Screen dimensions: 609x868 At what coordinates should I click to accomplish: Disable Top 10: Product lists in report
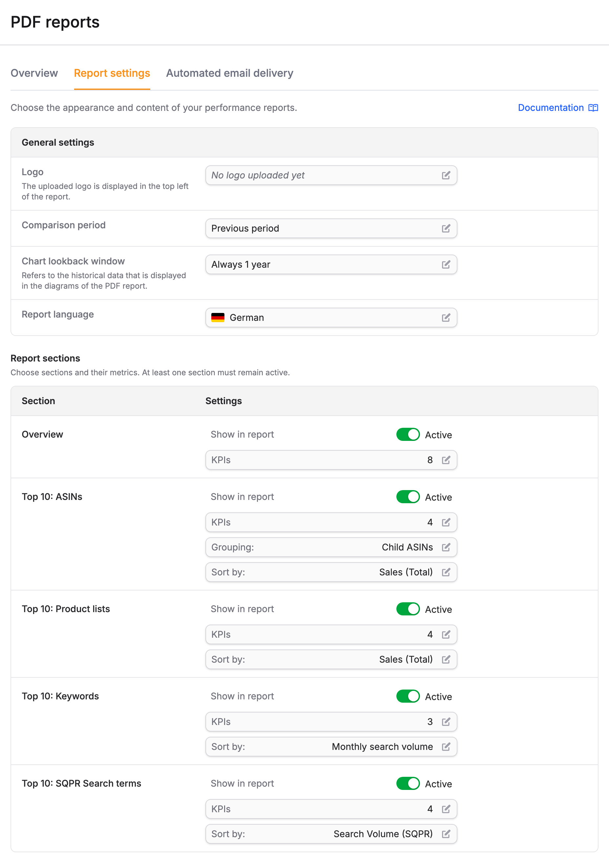(x=408, y=610)
